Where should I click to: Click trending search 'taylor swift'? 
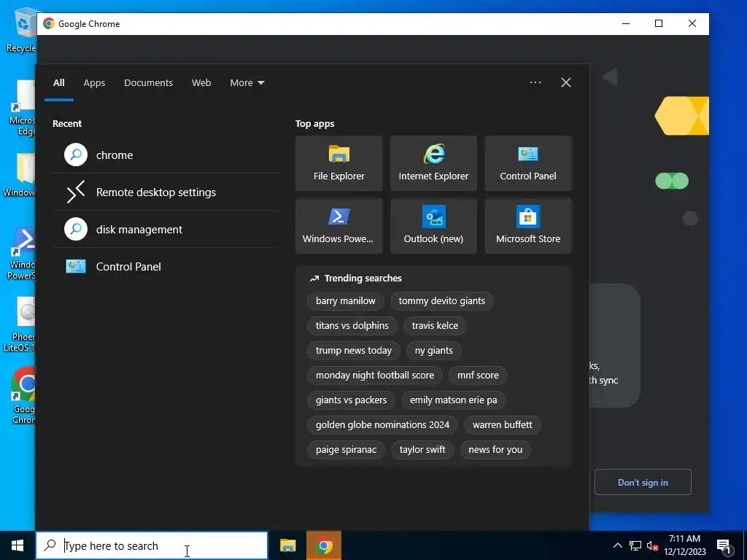[x=422, y=449]
